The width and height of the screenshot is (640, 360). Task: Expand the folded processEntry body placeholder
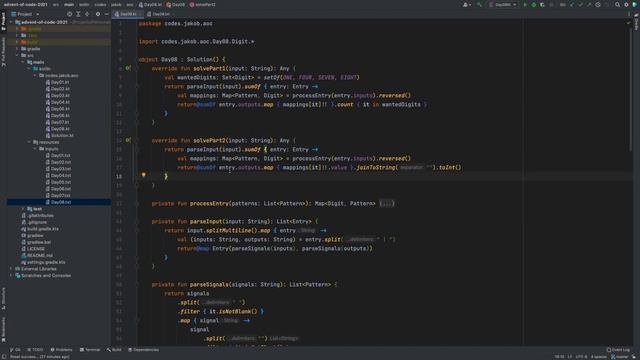(387, 203)
